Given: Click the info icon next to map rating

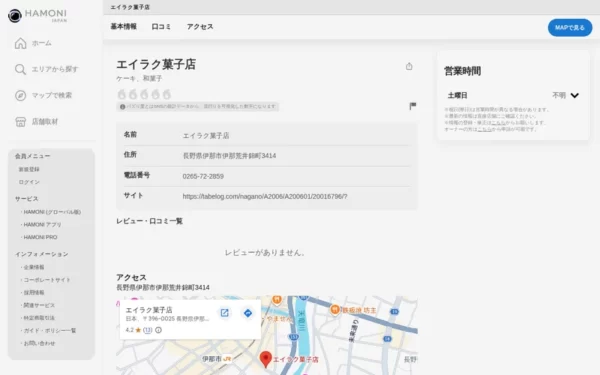Looking at the screenshot, I should point(158,330).
